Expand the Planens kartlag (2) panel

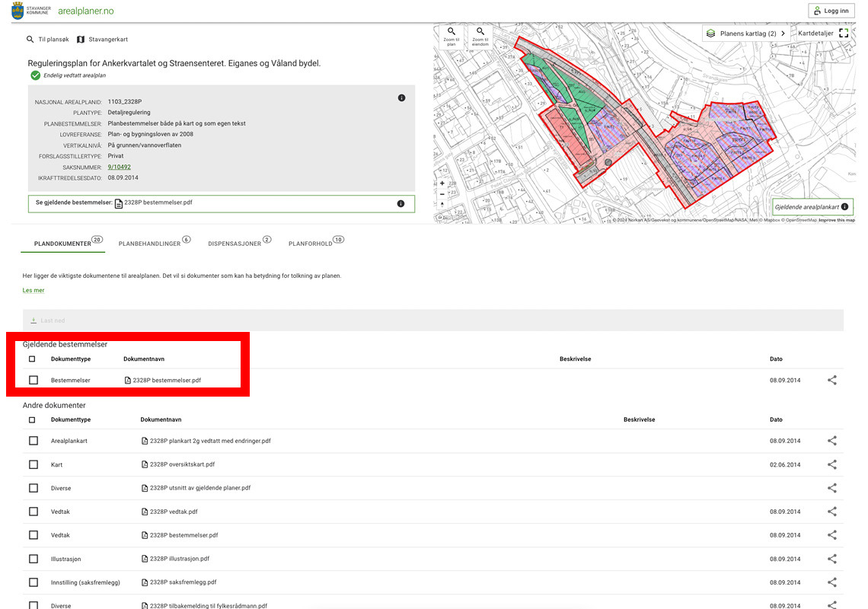tap(745, 33)
